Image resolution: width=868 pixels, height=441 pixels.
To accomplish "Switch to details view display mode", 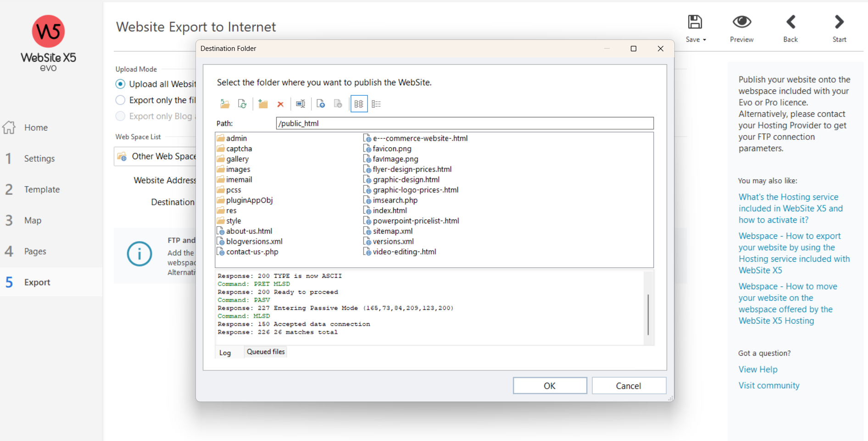I will tap(376, 104).
